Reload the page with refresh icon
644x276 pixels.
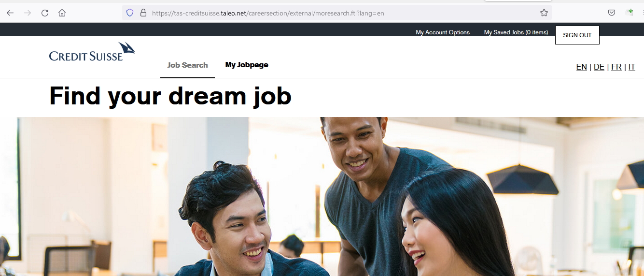point(45,13)
